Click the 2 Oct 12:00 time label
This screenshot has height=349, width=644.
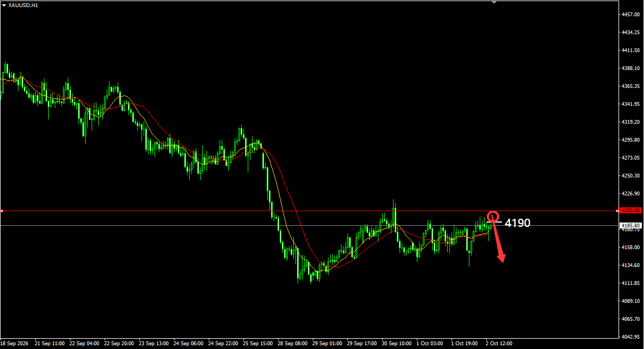point(499,344)
